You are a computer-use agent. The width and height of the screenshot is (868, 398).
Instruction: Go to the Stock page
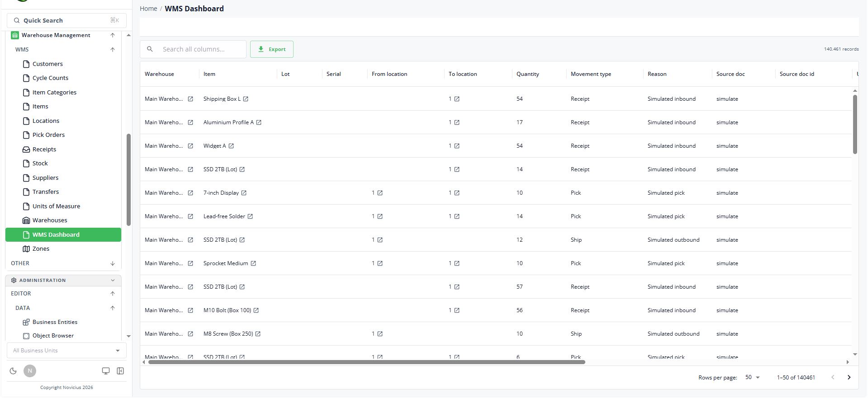(x=63, y=163)
